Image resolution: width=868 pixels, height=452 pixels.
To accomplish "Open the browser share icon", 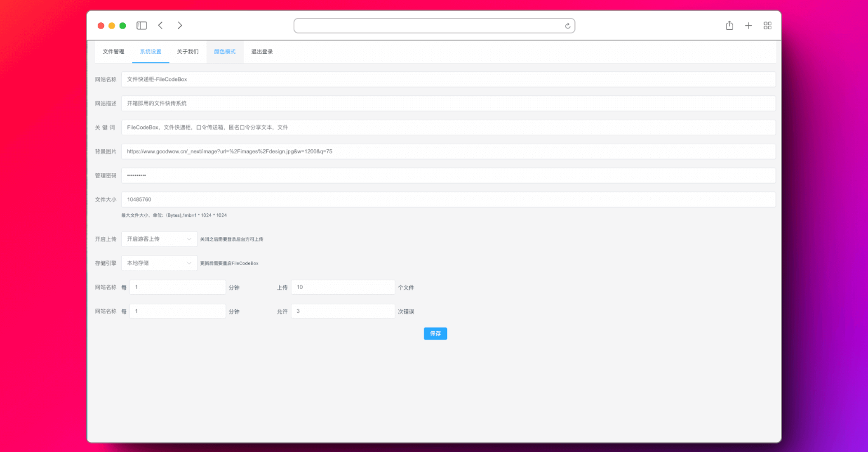I will click(729, 26).
